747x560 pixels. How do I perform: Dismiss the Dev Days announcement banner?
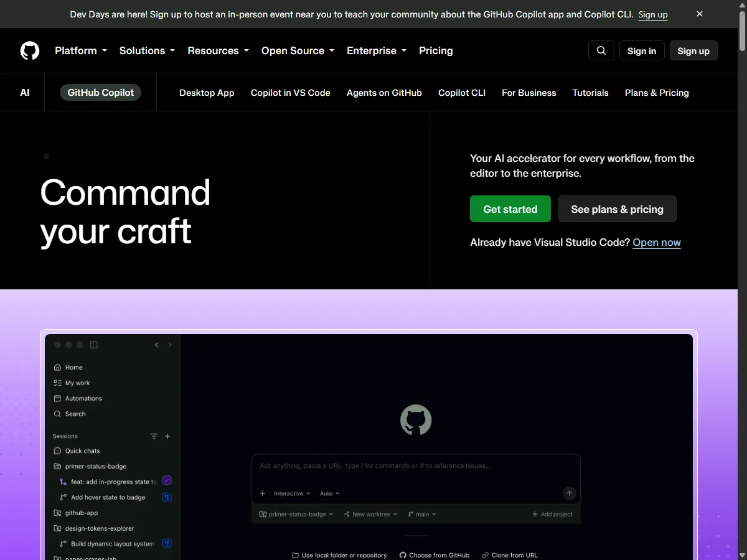700,14
